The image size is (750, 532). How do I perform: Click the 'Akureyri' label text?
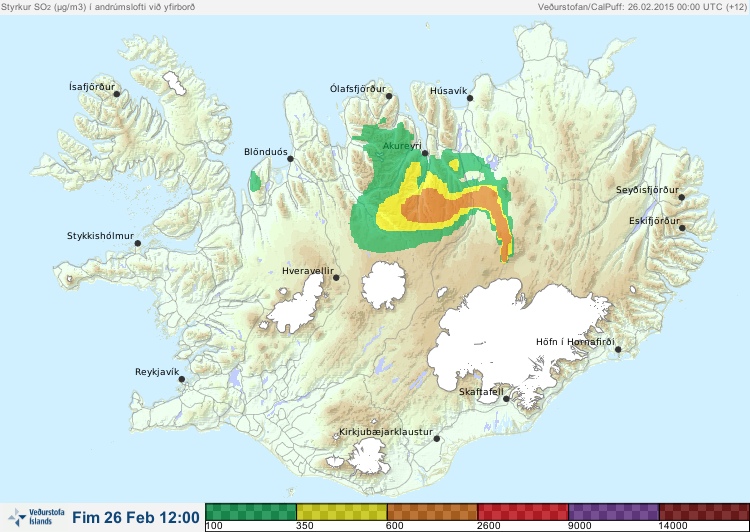402,146
